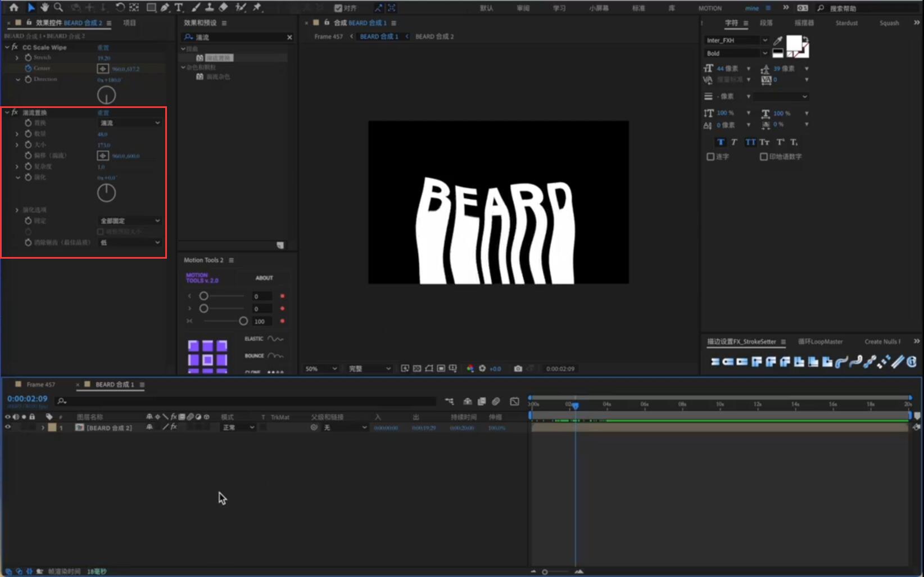Toggle Faux Bold T button
The image size is (924, 577).
(x=721, y=142)
